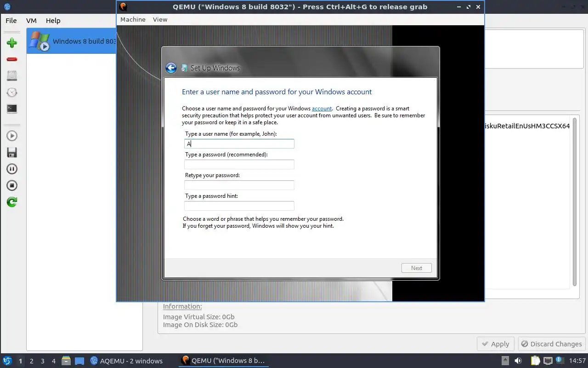Image resolution: width=588 pixels, height=368 pixels.
Task: Click the password hint field
Action: [x=239, y=206]
